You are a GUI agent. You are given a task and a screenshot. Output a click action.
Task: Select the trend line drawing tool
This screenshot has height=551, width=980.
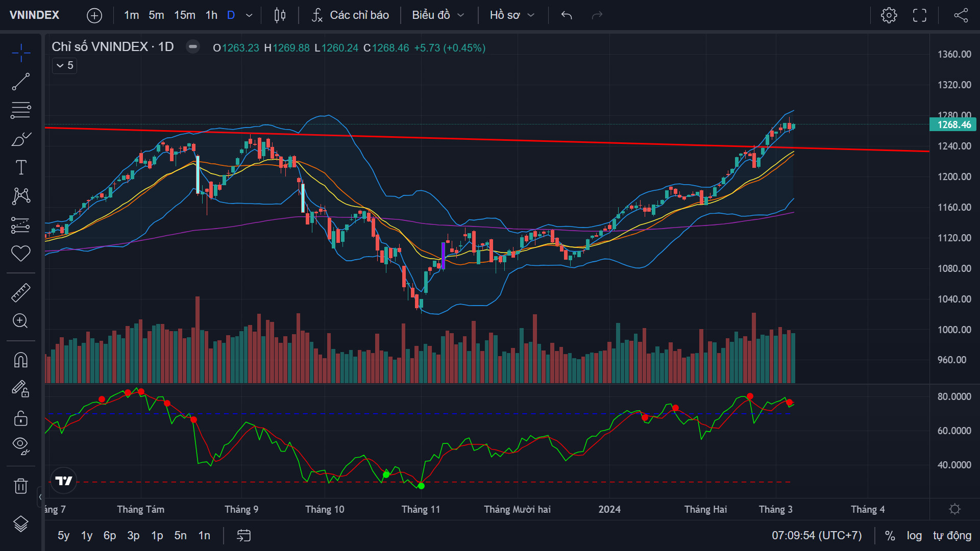click(21, 82)
